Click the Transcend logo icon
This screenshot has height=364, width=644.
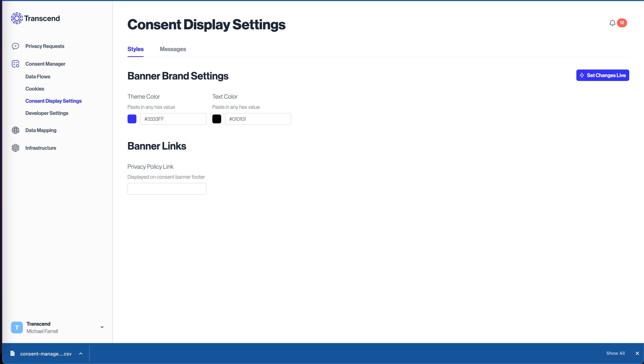[x=17, y=18]
